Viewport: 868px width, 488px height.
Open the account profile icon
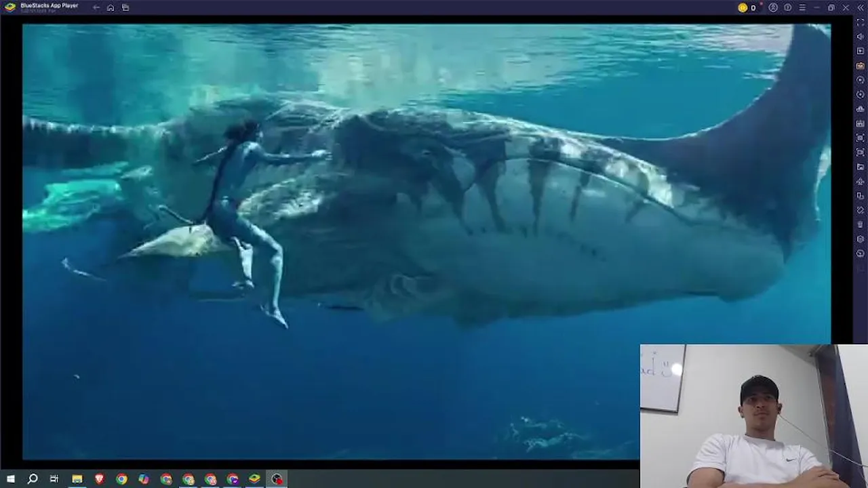773,7
